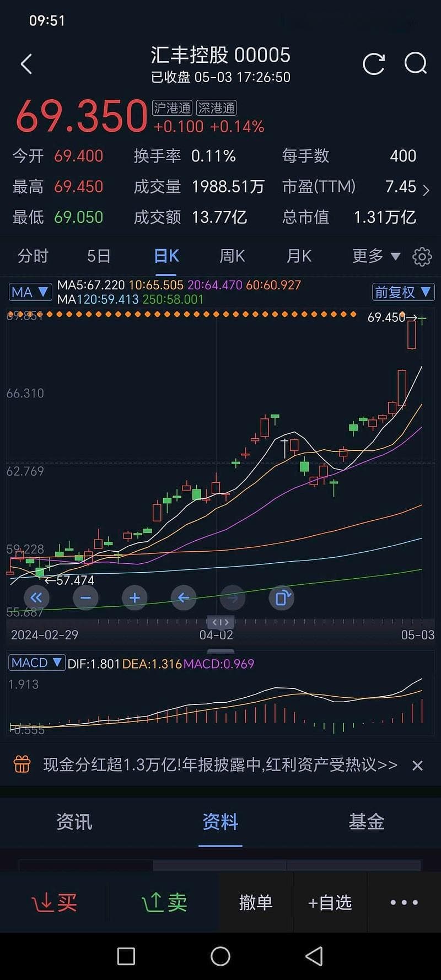The width and height of the screenshot is (441, 980).
Task: Tap Android home circle button
Action: click(220, 956)
